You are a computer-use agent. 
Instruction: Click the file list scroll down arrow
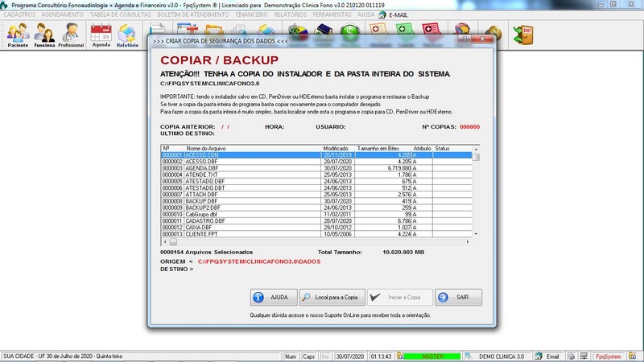tap(476, 234)
